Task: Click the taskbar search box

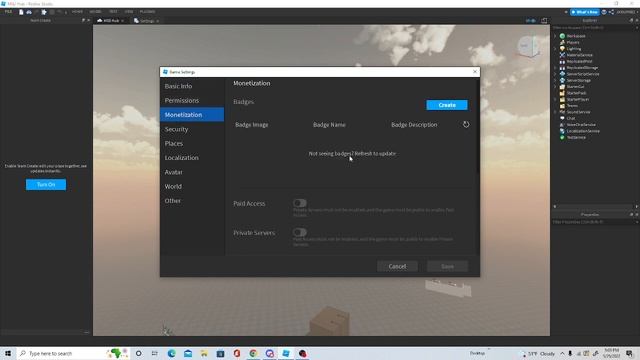Action: pyautogui.click(x=73, y=353)
